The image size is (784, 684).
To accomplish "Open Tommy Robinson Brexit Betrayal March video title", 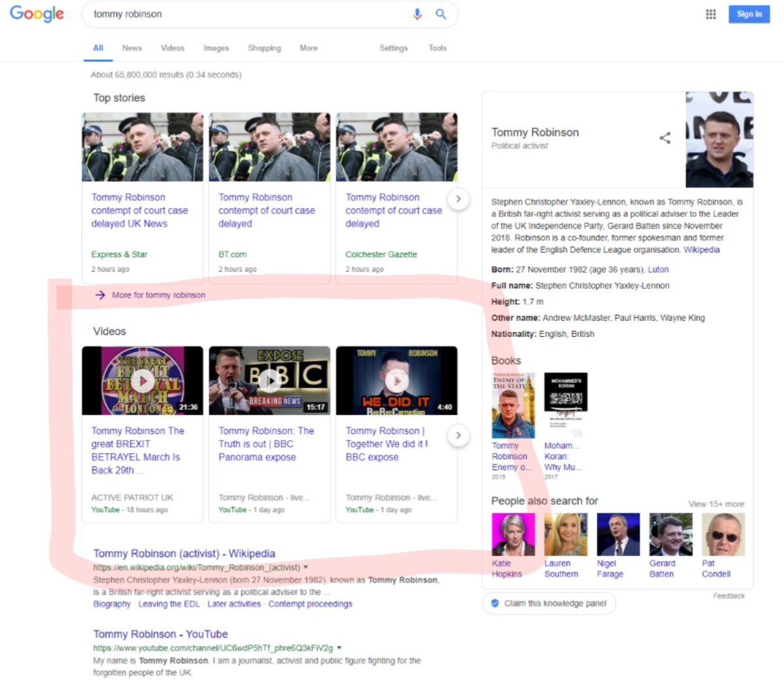I will (138, 451).
